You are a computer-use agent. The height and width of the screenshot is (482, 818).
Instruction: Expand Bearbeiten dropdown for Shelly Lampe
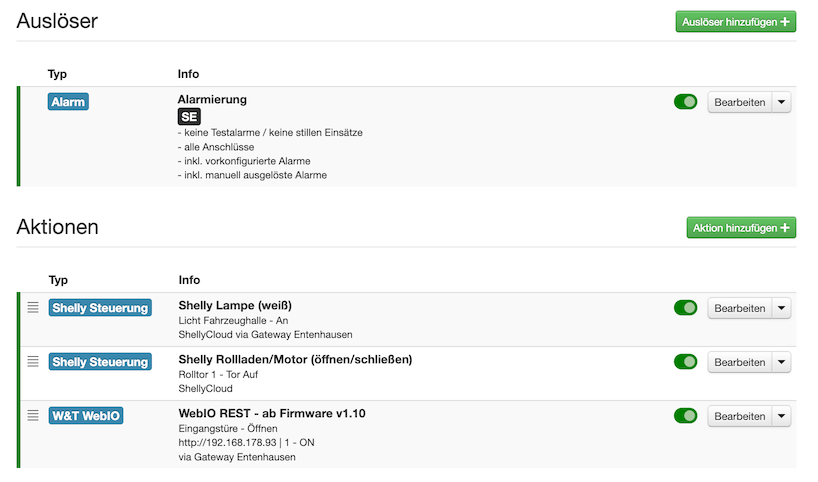point(782,308)
